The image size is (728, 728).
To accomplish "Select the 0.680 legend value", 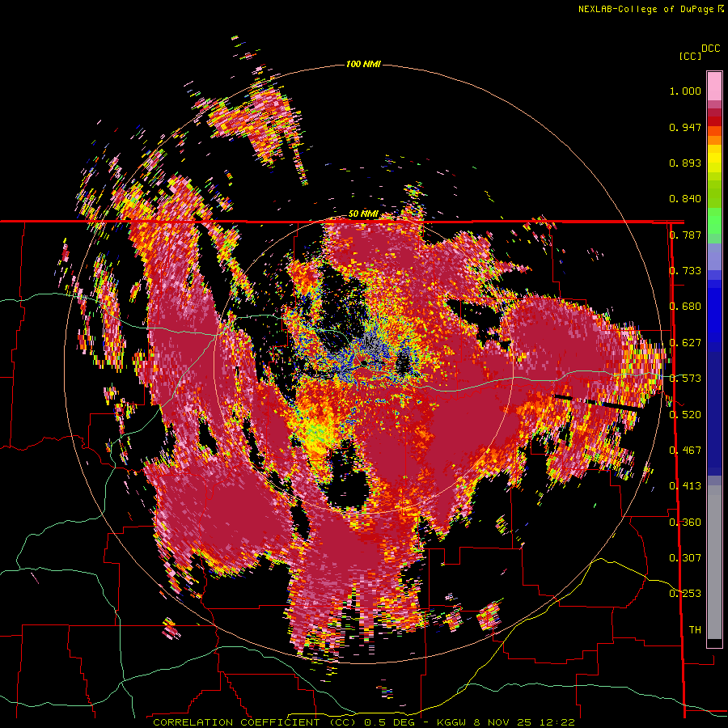I will pyautogui.click(x=685, y=307).
